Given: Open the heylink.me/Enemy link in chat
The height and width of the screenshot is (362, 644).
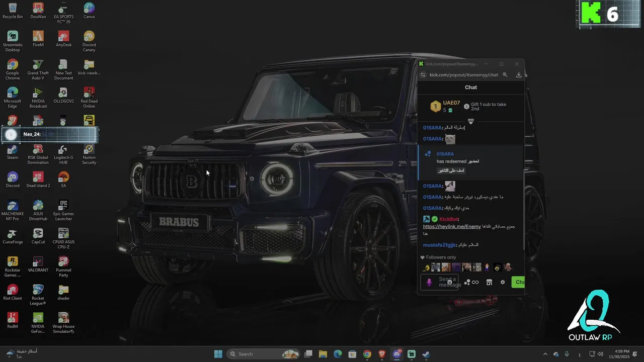Looking at the screenshot, I should click(x=452, y=227).
